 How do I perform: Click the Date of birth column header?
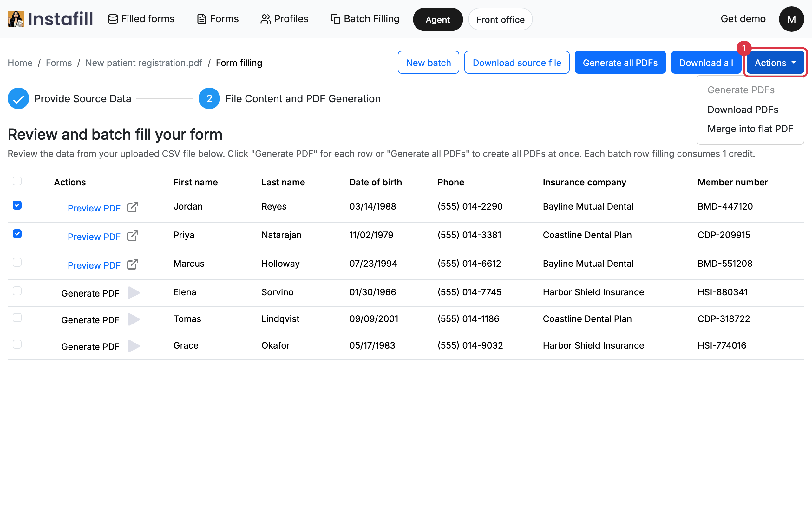click(x=376, y=182)
